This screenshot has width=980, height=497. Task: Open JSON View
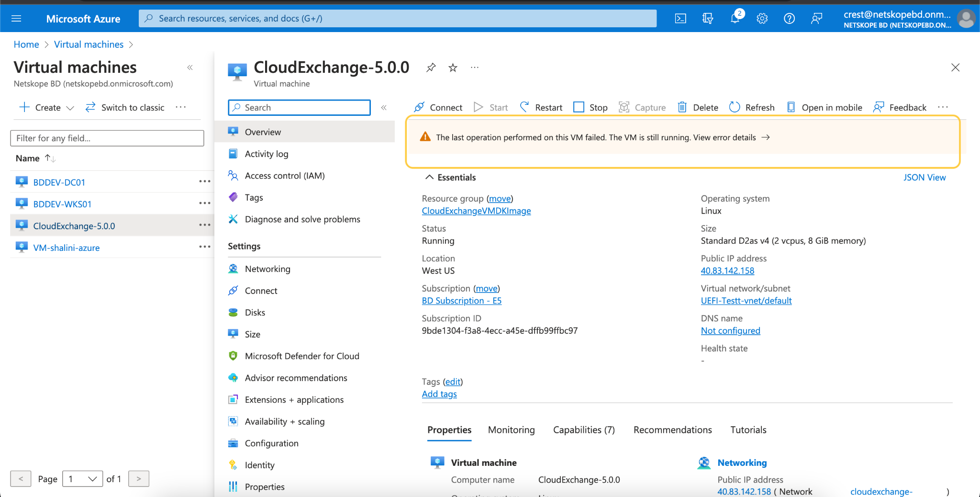[x=924, y=177]
